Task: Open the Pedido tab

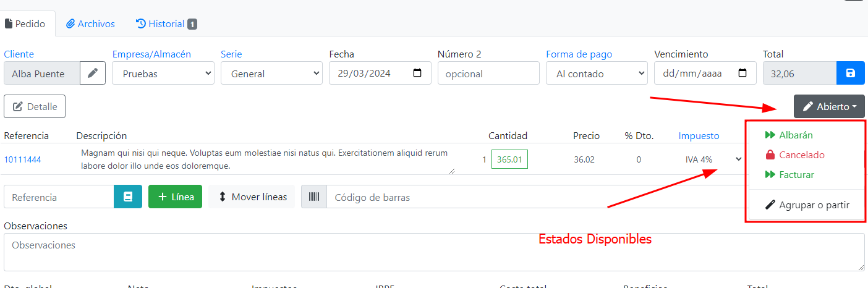Action: (x=25, y=24)
